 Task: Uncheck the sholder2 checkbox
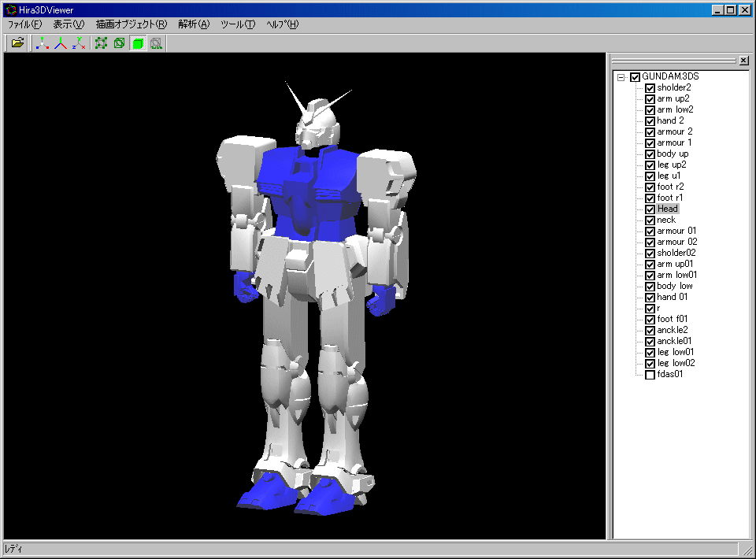650,88
